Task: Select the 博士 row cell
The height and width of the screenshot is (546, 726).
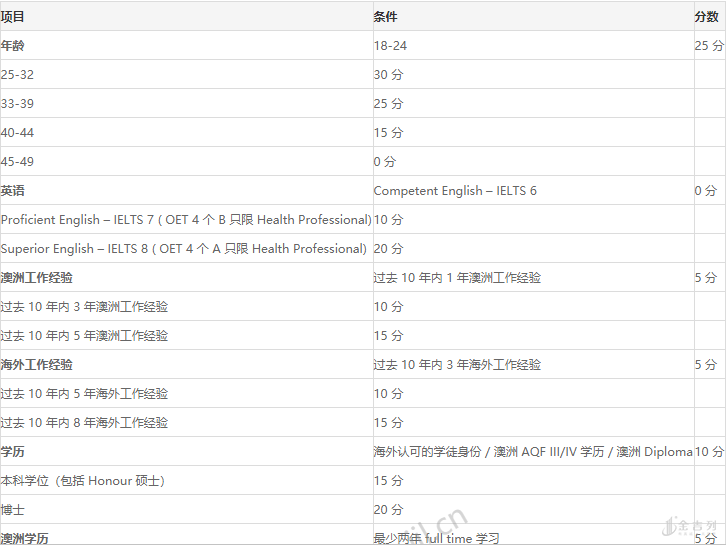Action: pyautogui.click(x=13, y=510)
